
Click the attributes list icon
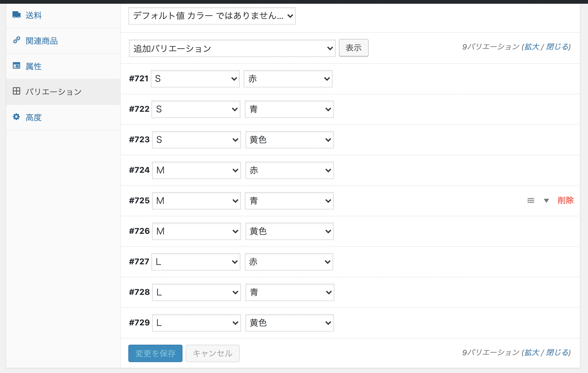click(x=17, y=66)
